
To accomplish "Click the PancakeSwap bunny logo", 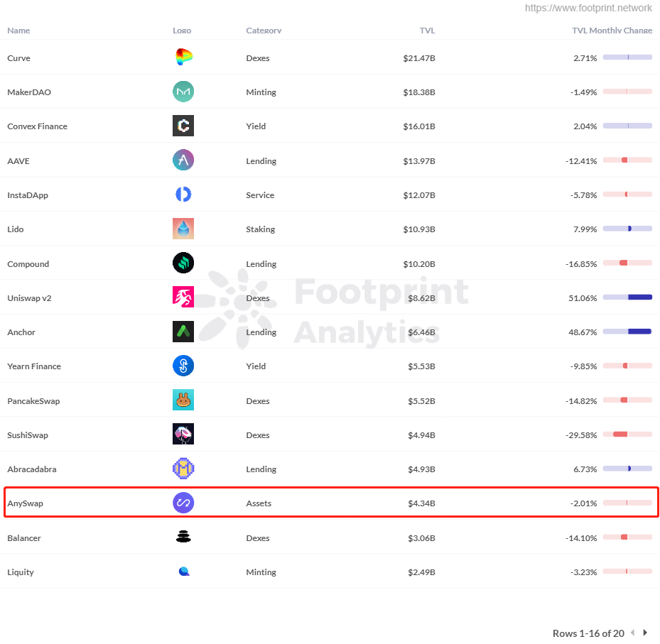I will tap(183, 400).
